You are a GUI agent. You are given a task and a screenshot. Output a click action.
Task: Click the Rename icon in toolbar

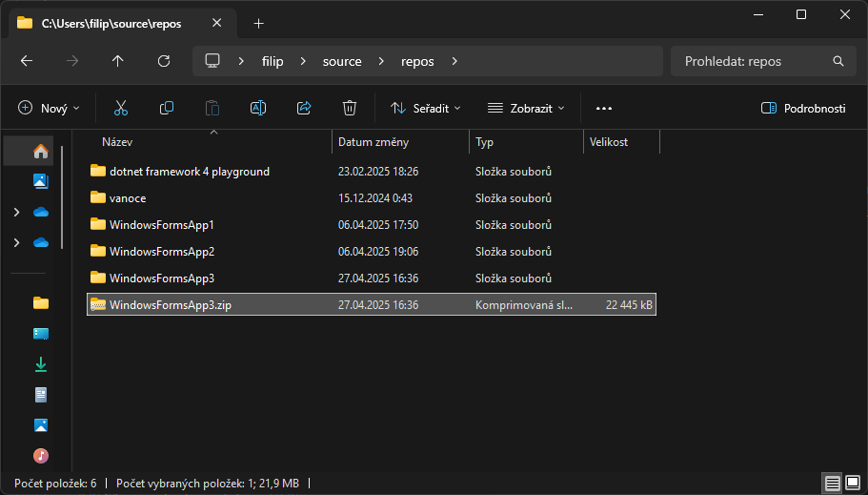[x=257, y=108]
